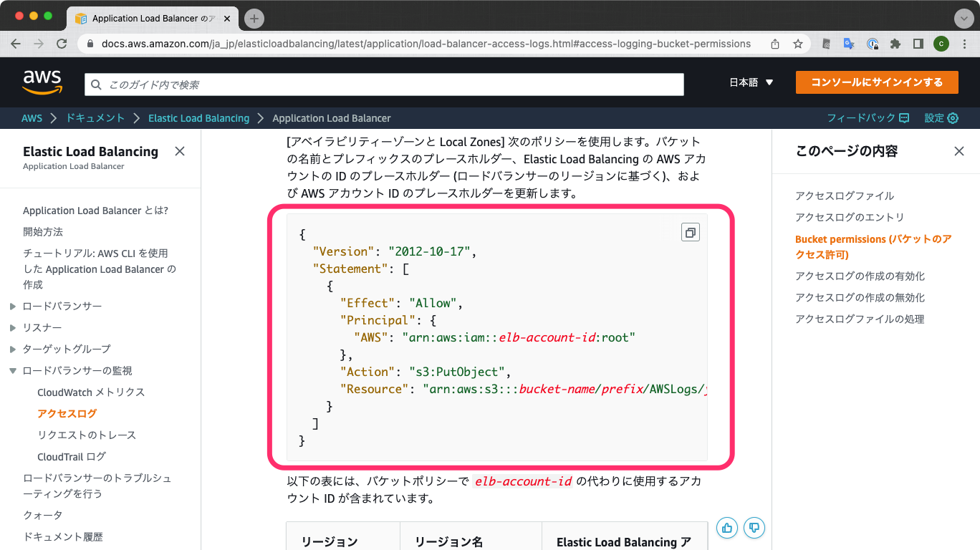The image size is (980, 550).
Task: Click "s3:PutObject" value in code
Action: (x=456, y=372)
